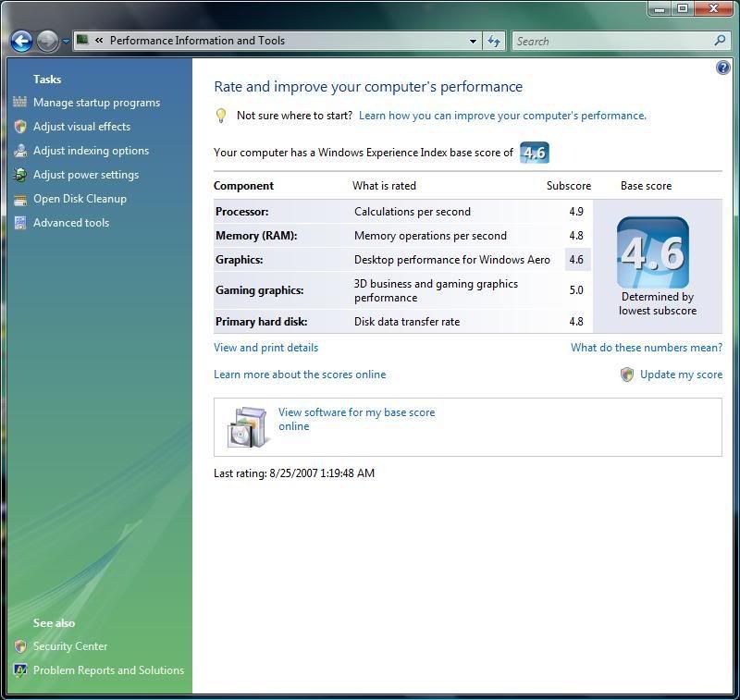Click the Adjust power settings icon

point(20,175)
